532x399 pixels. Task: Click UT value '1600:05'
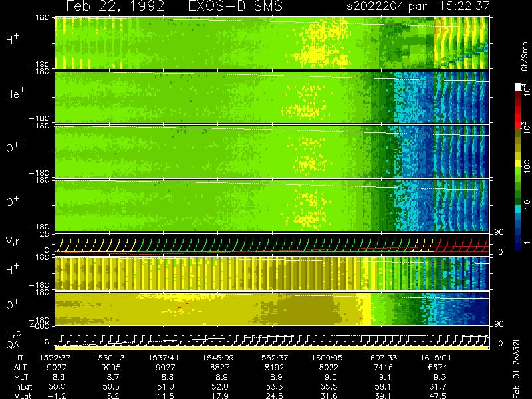click(327, 358)
